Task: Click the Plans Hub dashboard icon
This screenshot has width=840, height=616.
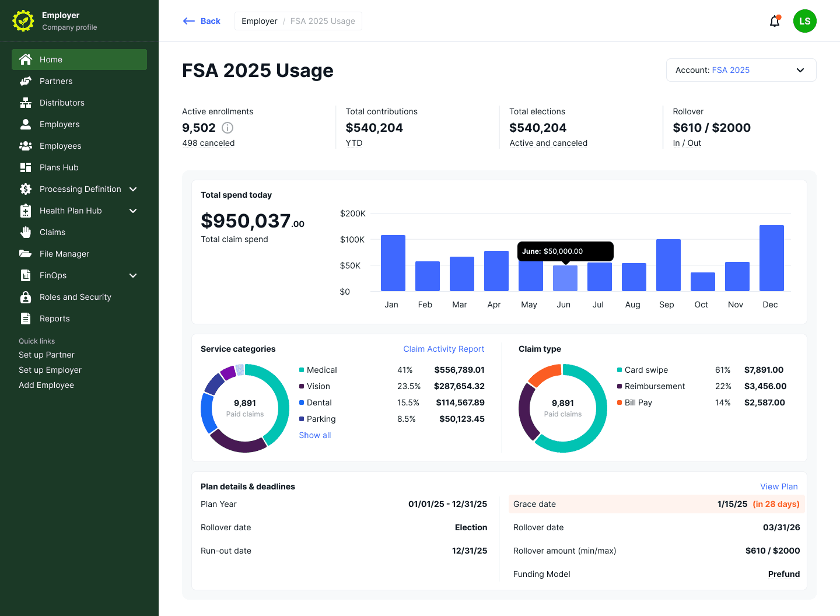Action: tap(26, 167)
